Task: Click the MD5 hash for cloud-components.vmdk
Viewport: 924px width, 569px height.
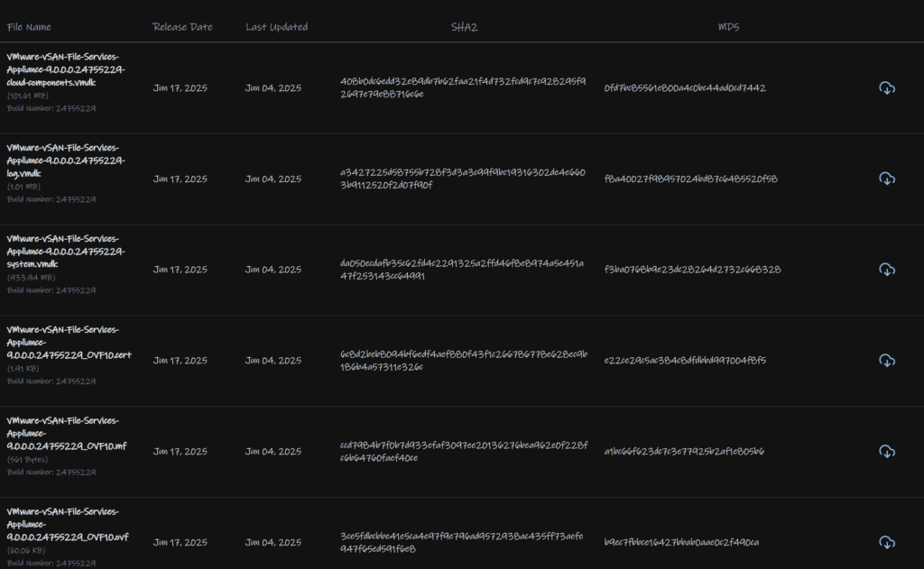Action: (x=685, y=88)
